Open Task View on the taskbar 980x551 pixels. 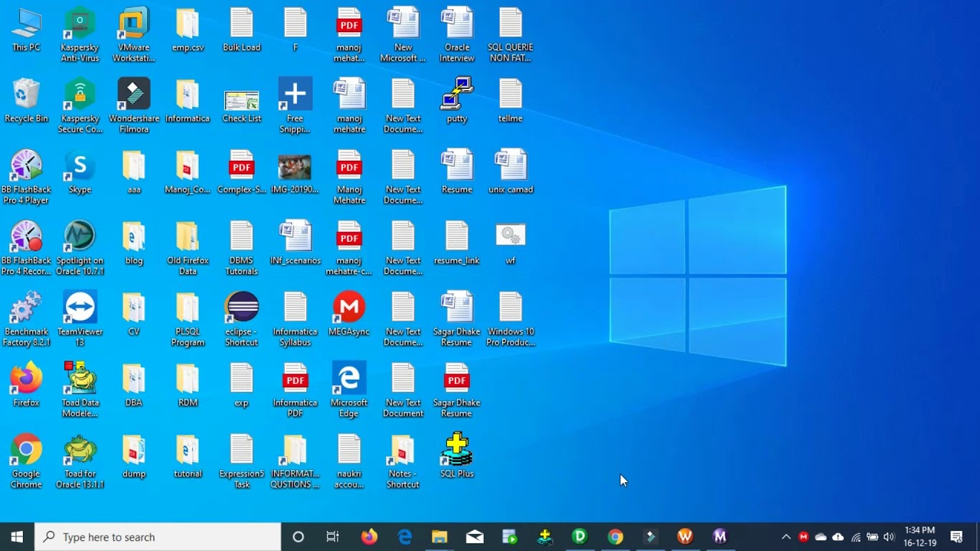(x=332, y=536)
